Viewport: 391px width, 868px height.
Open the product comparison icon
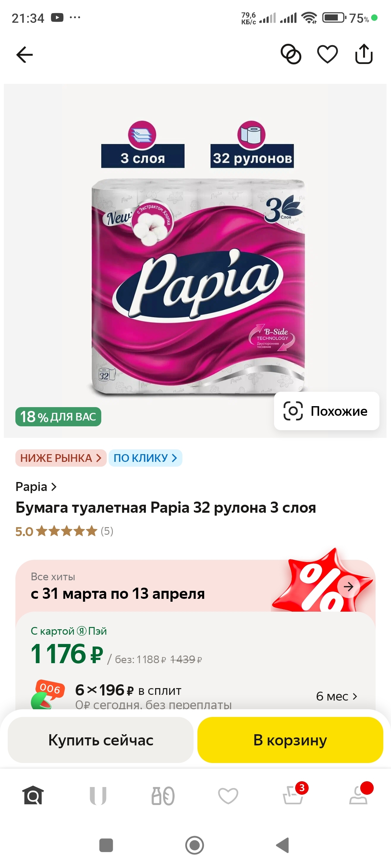(x=291, y=54)
